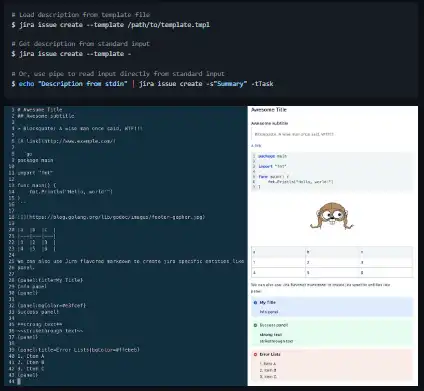Click 'strikethrough text' in the green panel
This screenshot has height=391, width=424.
pos(276,341)
